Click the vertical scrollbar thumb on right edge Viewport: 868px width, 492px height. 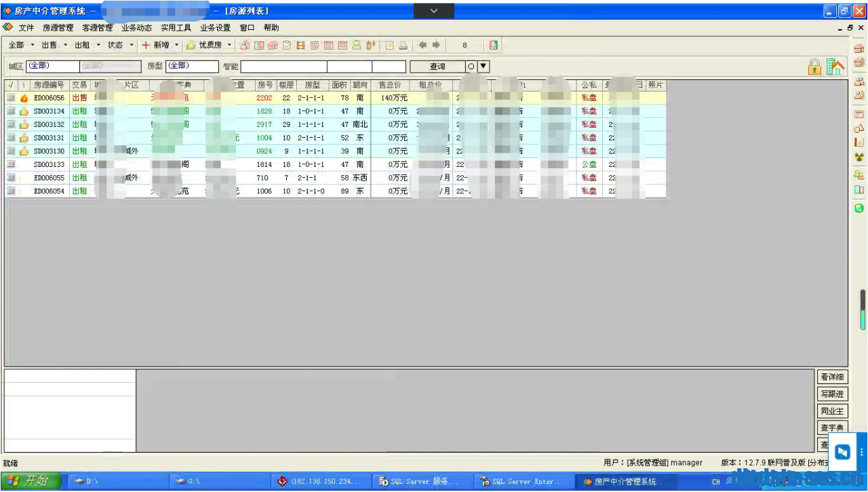pyautogui.click(x=863, y=309)
